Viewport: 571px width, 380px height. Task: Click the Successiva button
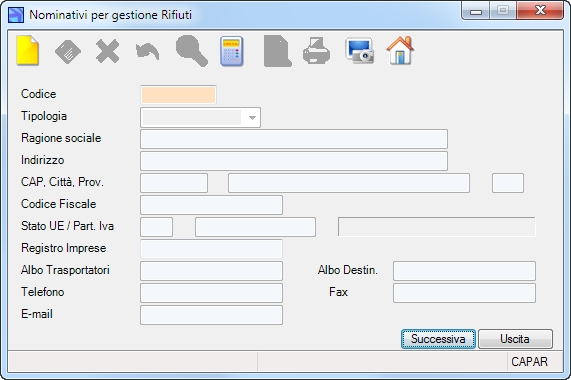pyautogui.click(x=438, y=339)
